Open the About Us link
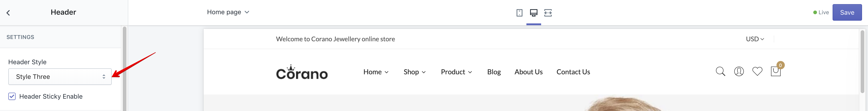The height and width of the screenshot is (111, 868). (x=528, y=72)
